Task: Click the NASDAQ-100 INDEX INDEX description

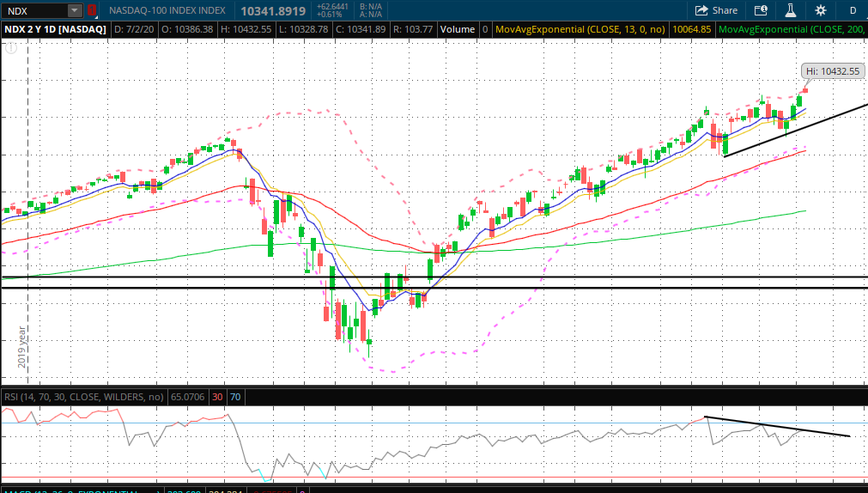Action: 167,10
